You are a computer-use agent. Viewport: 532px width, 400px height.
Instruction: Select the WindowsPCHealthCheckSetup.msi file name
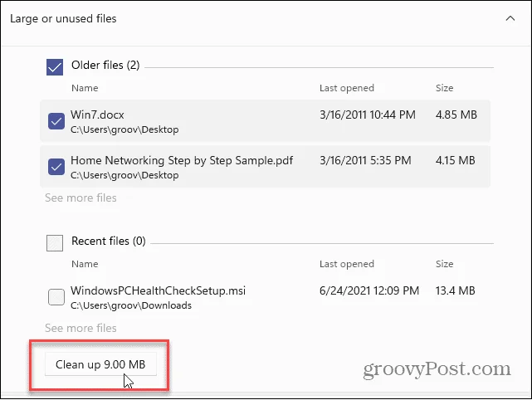click(159, 290)
